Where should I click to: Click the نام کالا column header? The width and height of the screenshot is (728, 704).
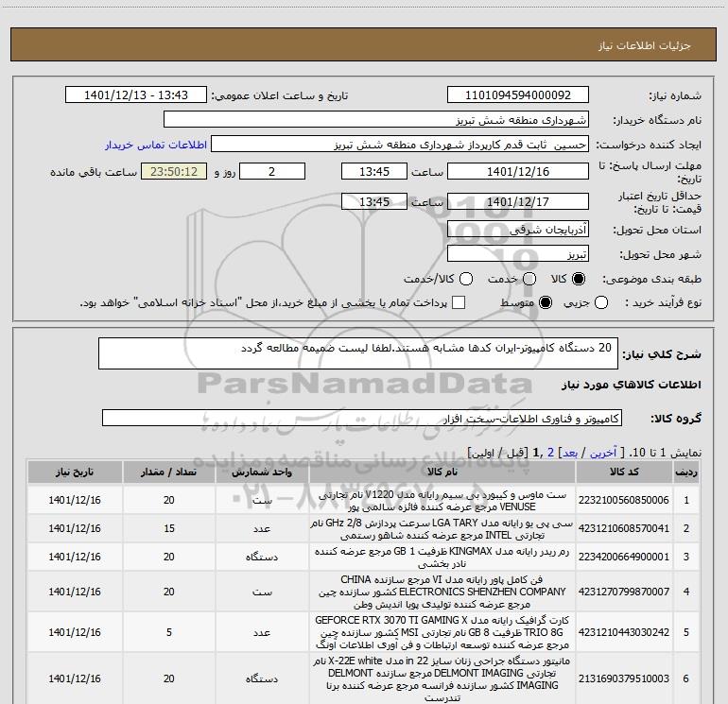coord(442,472)
